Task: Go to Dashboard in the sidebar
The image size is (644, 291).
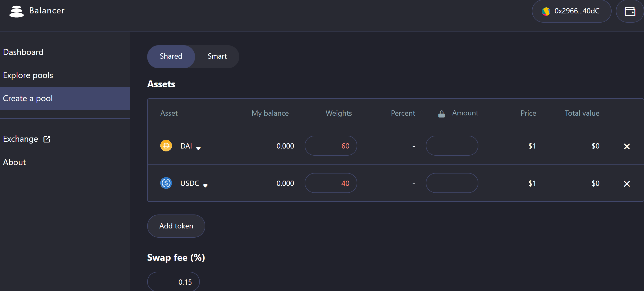Action: click(x=23, y=52)
